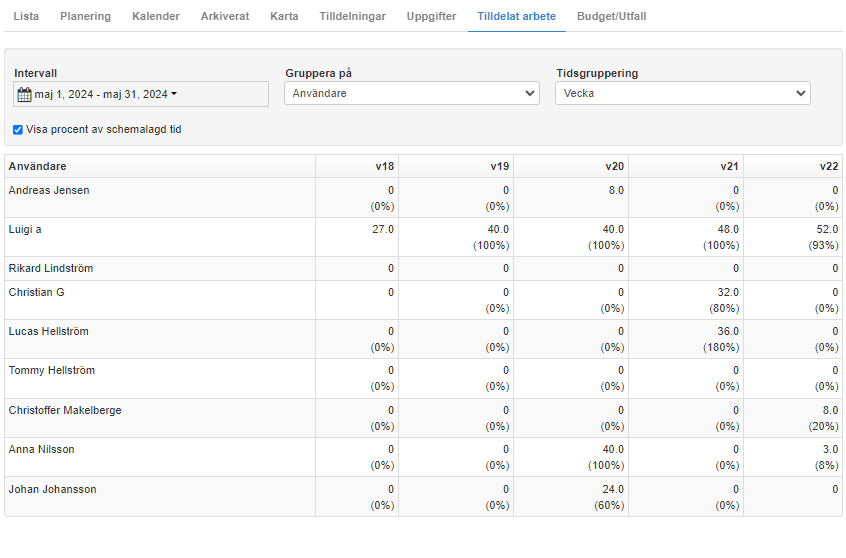Click the date range caret arrow

pyautogui.click(x=174, y=94)
